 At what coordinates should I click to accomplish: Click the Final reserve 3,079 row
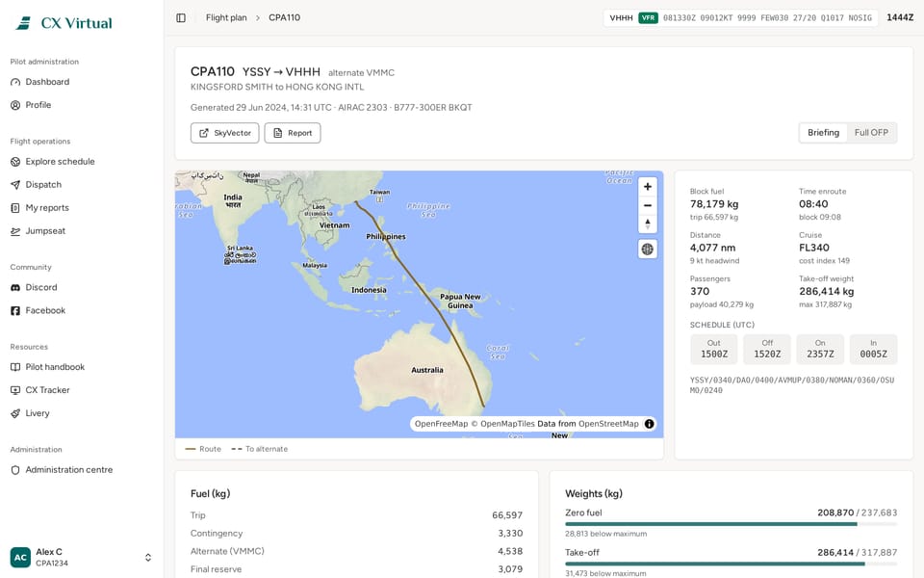tap(356, 569)
